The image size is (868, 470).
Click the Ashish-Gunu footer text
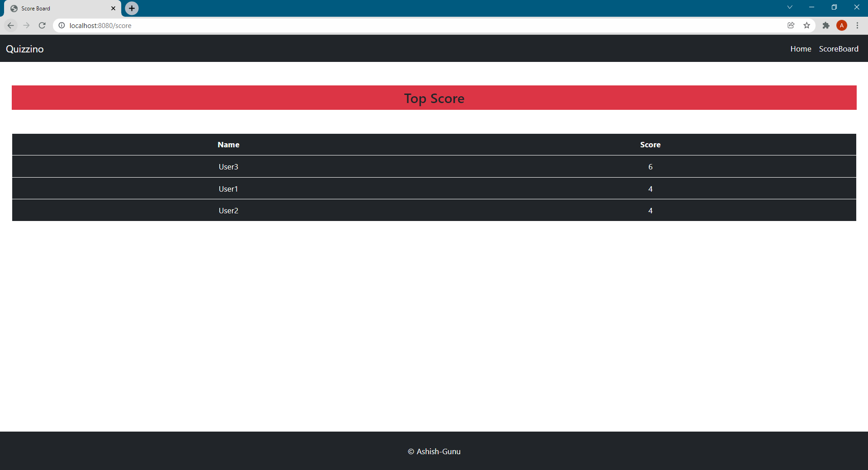click(x=434, y=451)
